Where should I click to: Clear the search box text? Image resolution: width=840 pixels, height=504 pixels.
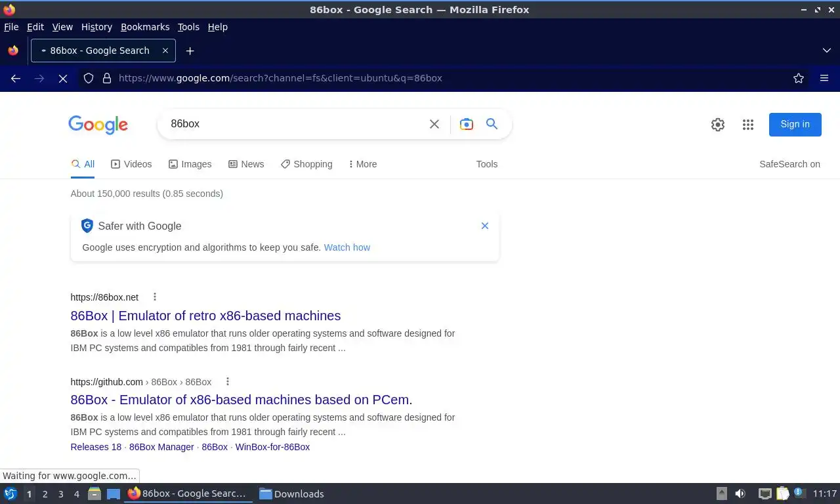[x=434, y=124]
